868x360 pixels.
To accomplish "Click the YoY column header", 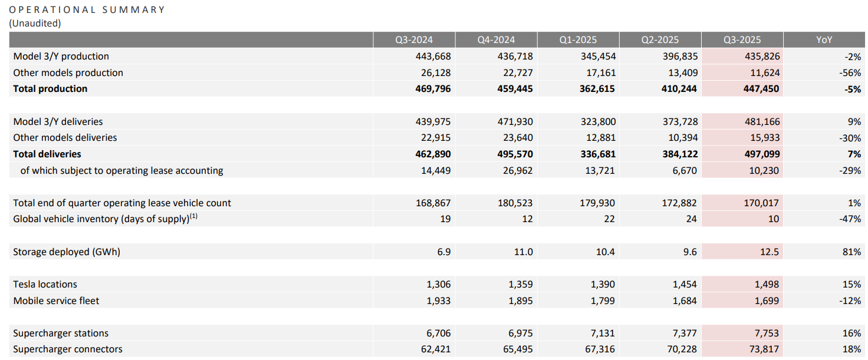I will pos(824,40).
